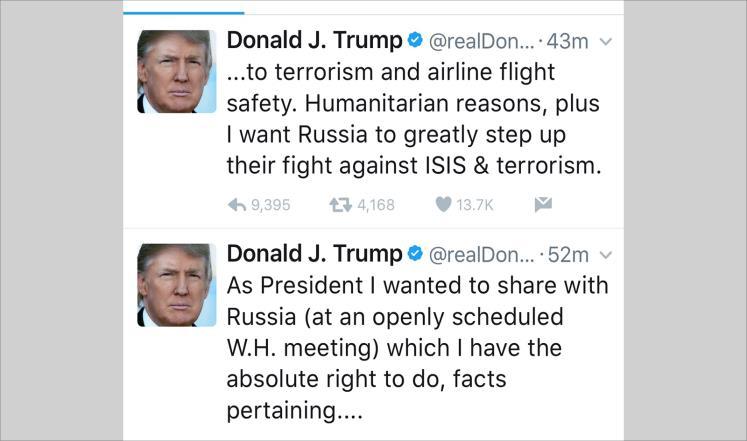747x441 pixels.
Task: Click the 4,168 retweet count
Action: [x=376, y=205]
